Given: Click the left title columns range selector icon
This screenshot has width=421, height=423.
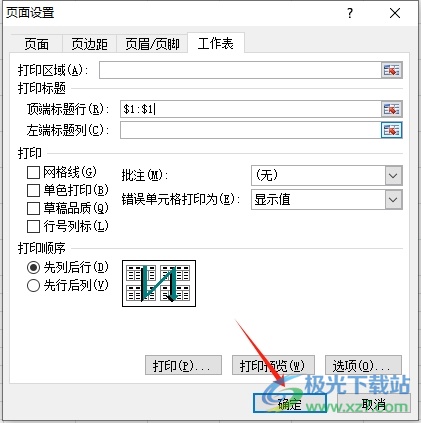Looking at the screenshot, I should (x=391, y=130).
